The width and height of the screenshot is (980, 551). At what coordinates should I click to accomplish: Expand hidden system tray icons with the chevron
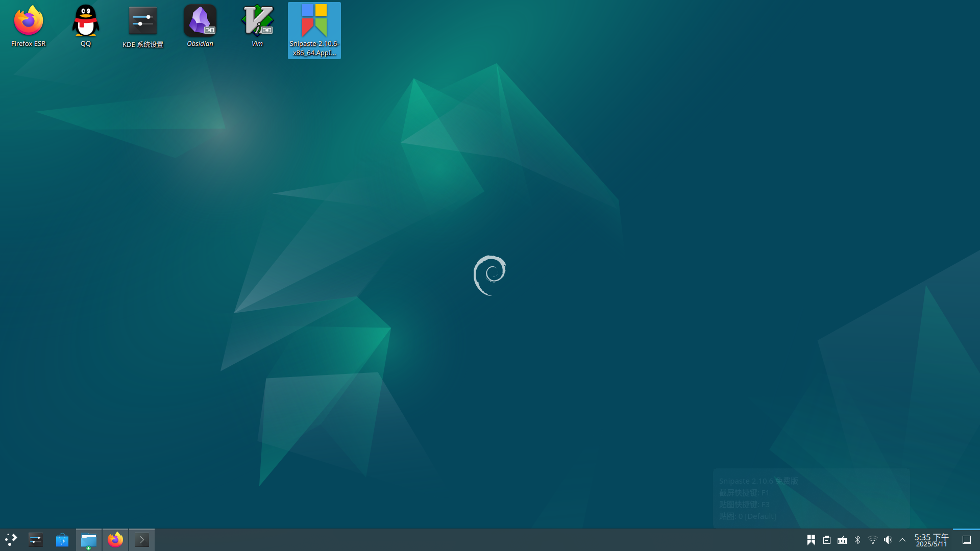tap(902, 539)
